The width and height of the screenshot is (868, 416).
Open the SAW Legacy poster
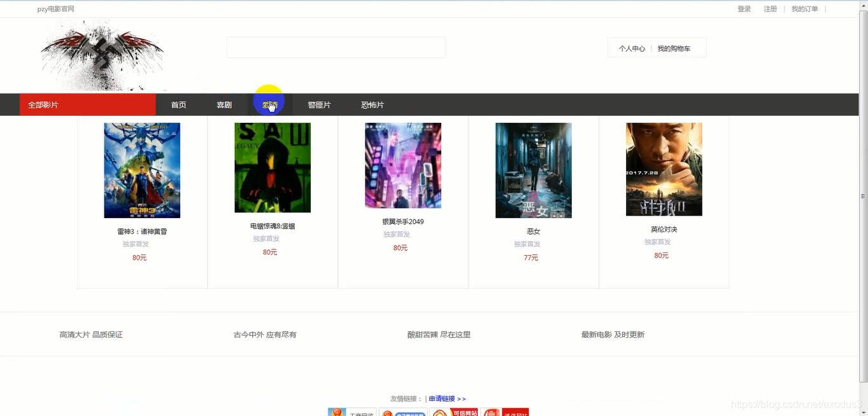(273, 168)
